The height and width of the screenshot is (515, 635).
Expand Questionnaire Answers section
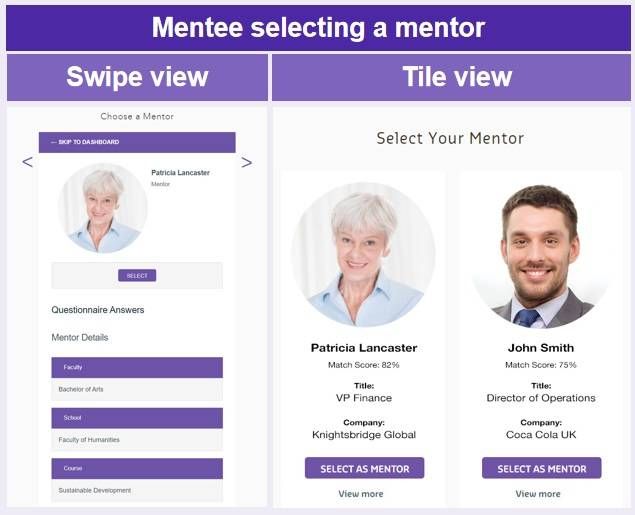(x=98, y=310)
